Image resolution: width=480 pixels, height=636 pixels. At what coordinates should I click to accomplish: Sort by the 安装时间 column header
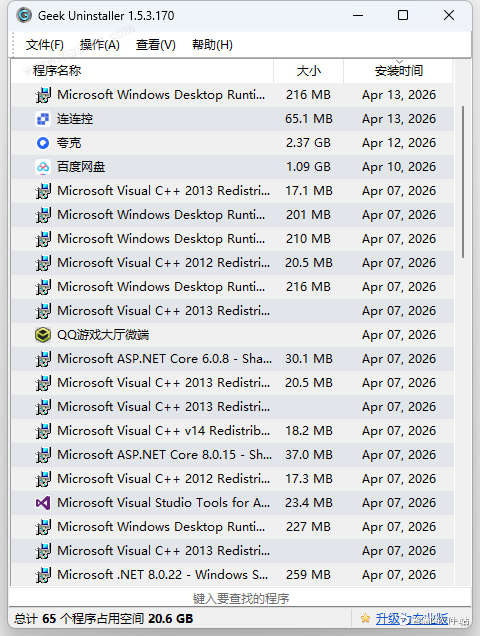(398, 71)
